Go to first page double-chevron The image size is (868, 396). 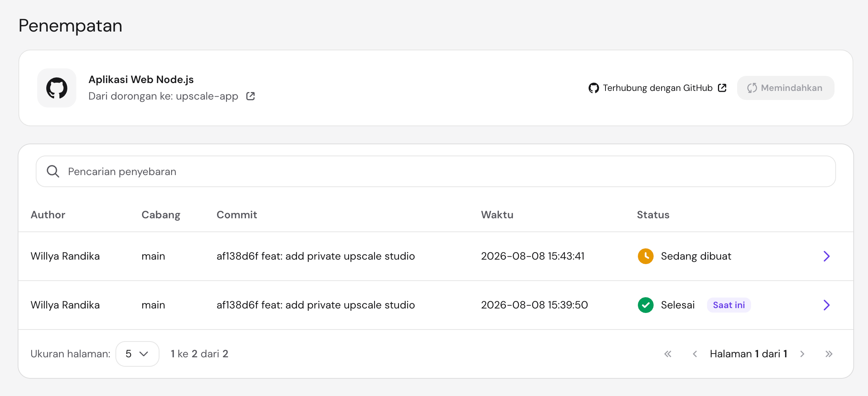[668, 354]
